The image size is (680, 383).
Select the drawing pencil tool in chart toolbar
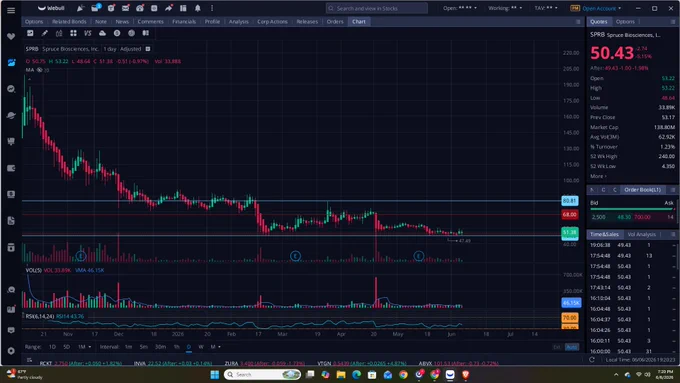pyautogui.click(x=45, y=33)
